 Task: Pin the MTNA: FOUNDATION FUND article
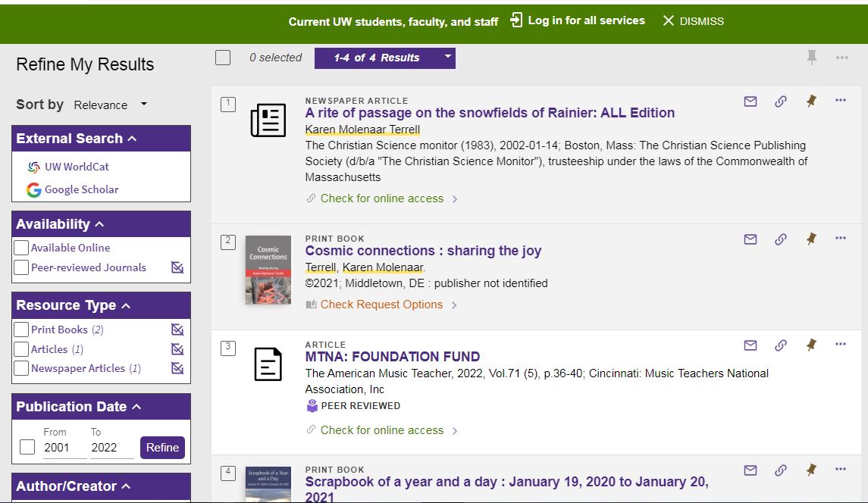(811, 345)
